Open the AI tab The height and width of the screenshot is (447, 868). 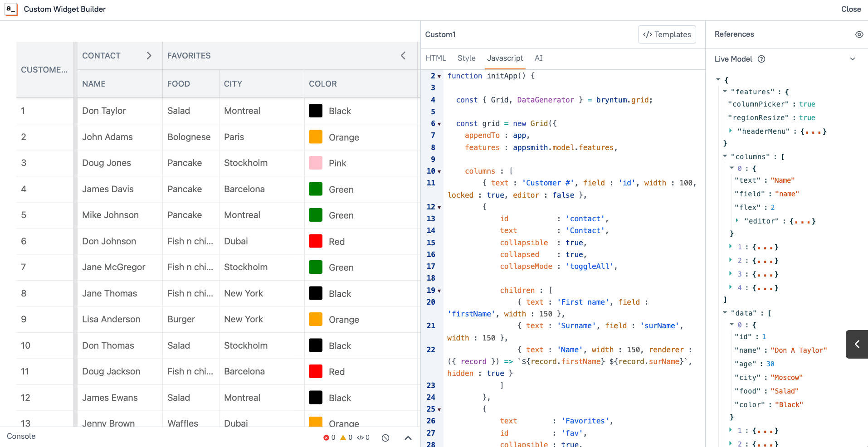click(539, 58)
